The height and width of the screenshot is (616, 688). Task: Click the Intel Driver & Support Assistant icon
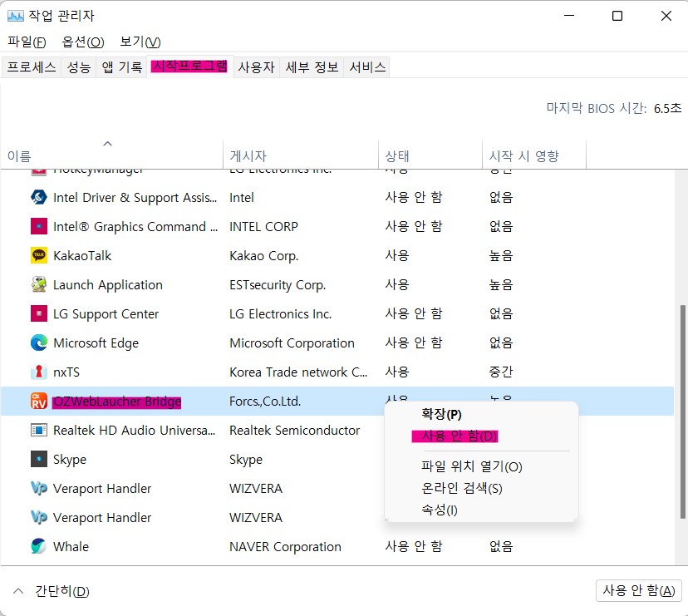(38, 197)
